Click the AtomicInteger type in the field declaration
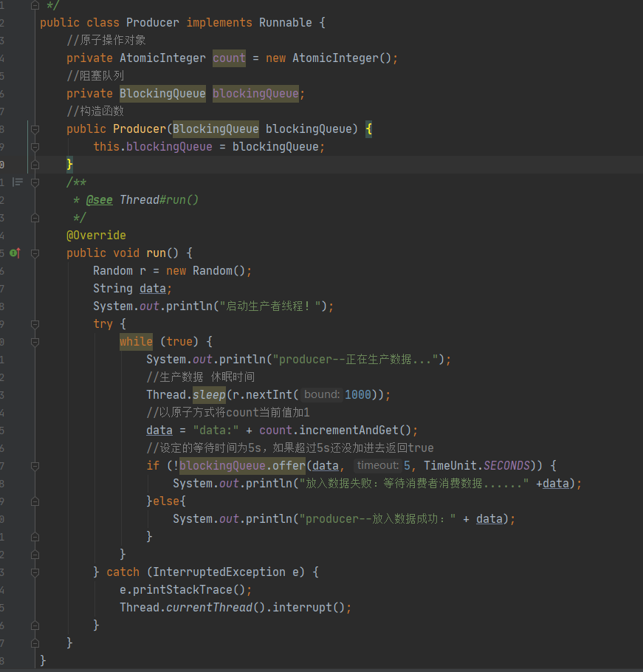The height and width of the screenshot is (672, 643). [x=162, y=58]
